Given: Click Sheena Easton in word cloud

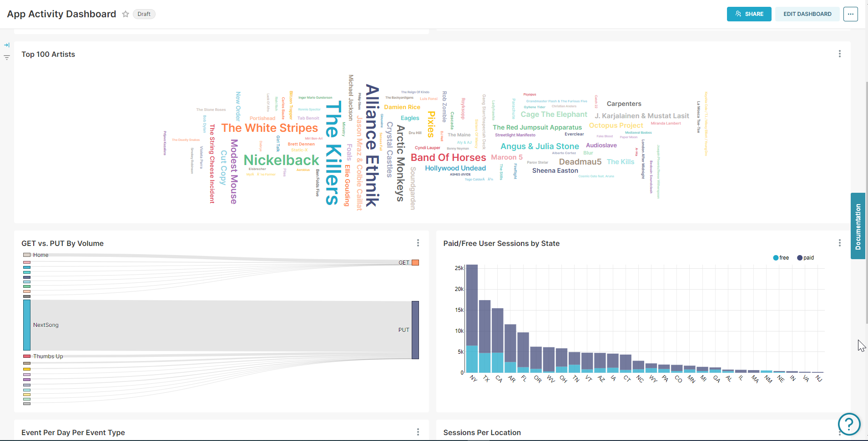Looking at the screenshot, I should pyautogui.click(x=555, y=170).
